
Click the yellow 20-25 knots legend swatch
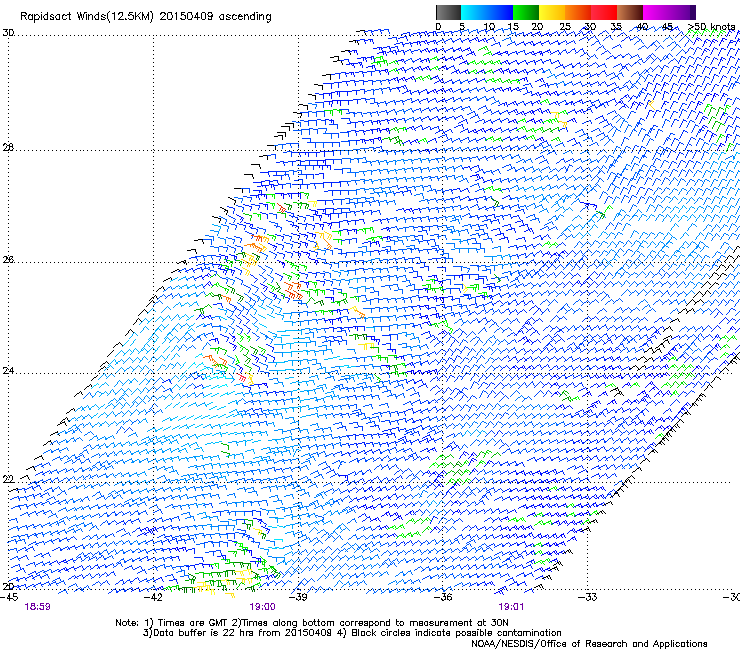click(552, 12)
